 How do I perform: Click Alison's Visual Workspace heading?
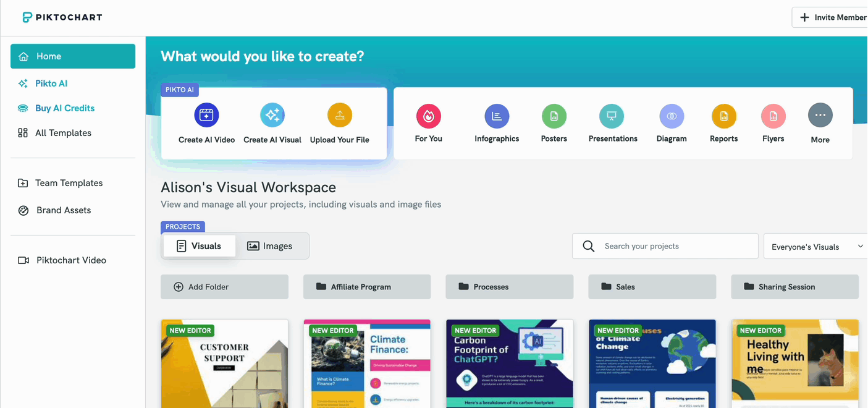248,187
